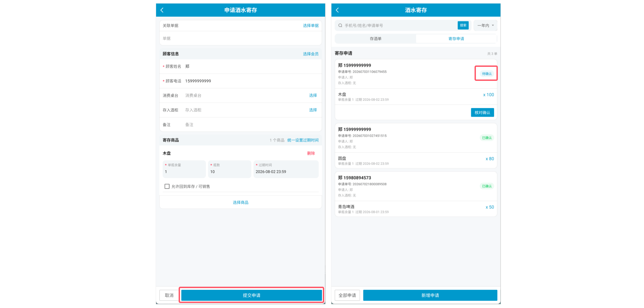Focus the 手机号/姓名/申请单号 search field

tap(400, 25)
